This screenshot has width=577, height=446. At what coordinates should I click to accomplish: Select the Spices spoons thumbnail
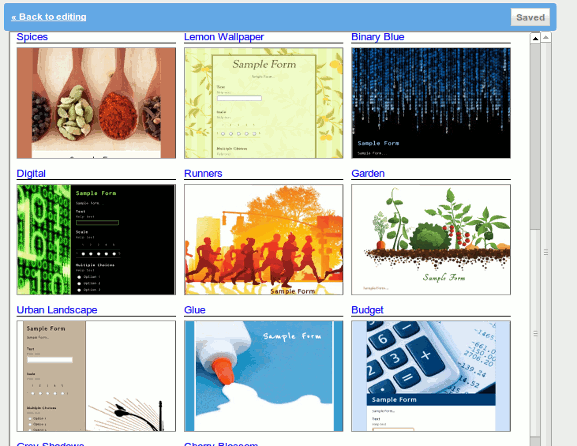[96, 103]
